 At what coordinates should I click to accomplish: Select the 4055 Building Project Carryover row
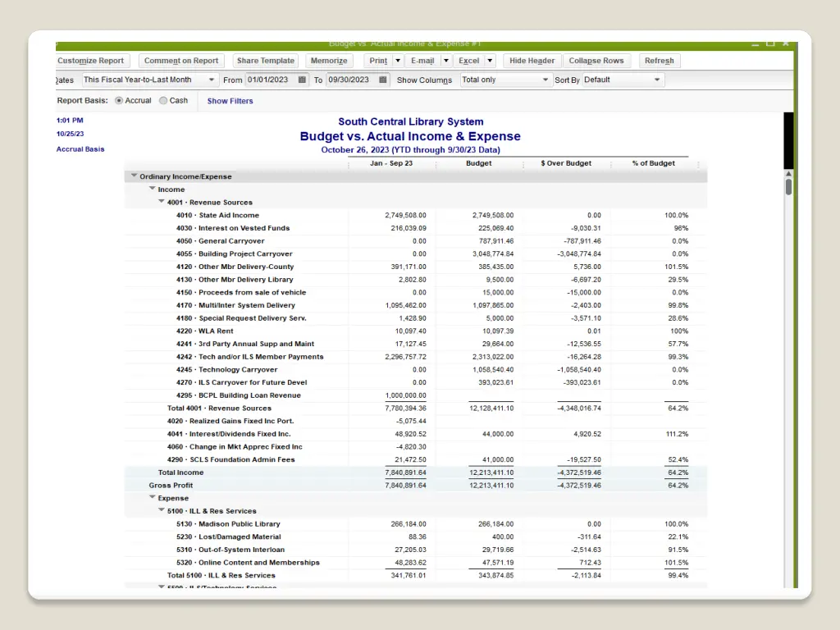click(416, 253)
